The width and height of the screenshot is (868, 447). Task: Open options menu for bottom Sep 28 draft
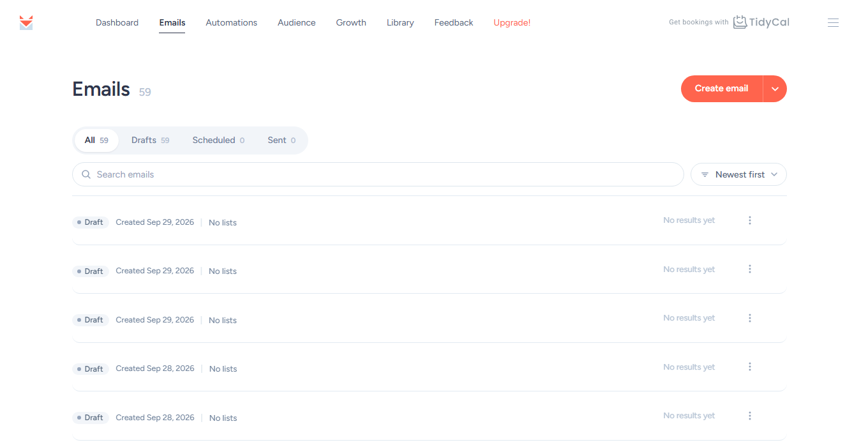click(x=750, y=416)
